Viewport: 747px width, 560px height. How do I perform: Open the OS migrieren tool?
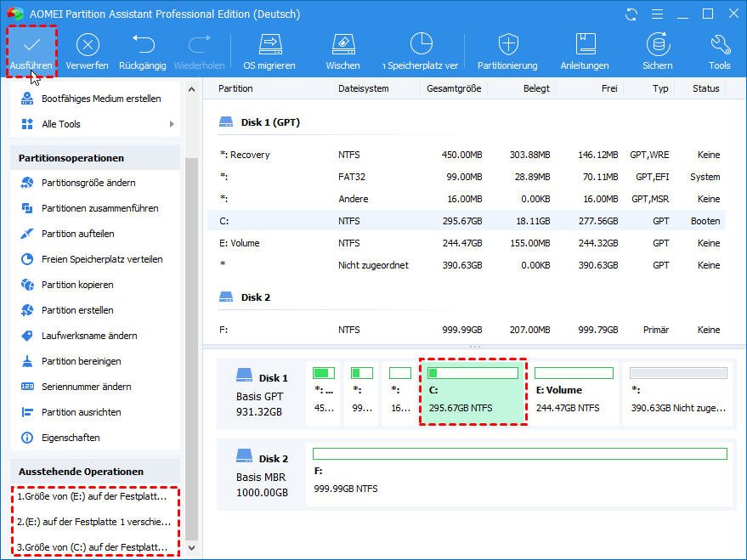pyautogui.click(x=269, y=51)
